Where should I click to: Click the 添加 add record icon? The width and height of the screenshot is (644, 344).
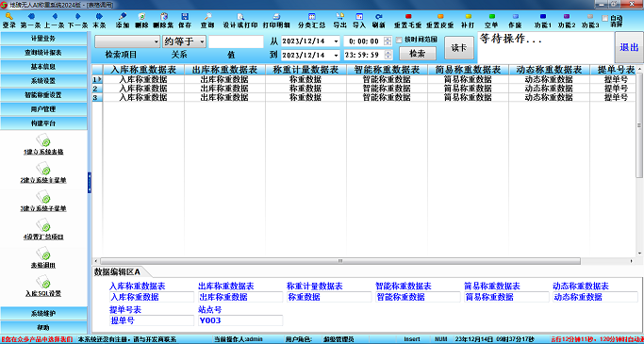click(x=122, y=16)
